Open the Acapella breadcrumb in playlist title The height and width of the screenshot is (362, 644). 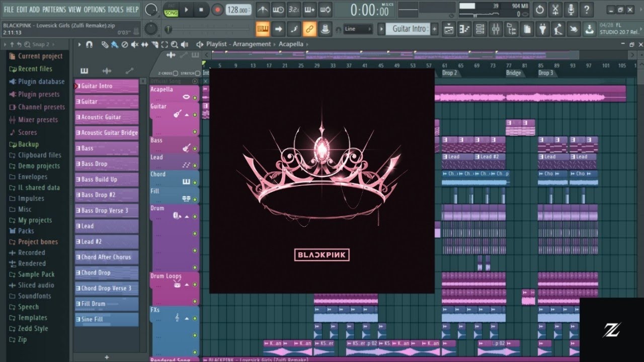pyautogui.click(x=291, y=44)
